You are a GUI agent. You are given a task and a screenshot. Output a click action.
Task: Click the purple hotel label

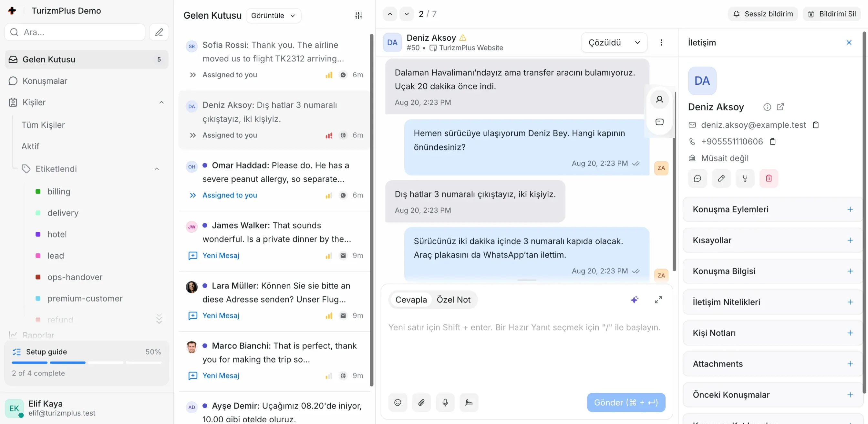tap(57, 234)
